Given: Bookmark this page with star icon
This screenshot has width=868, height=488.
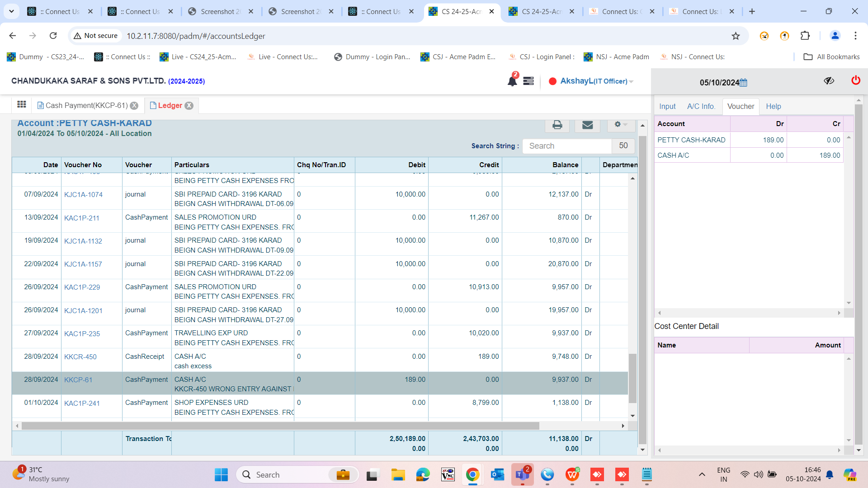Looking at the screenshot, I should click(736, 36).
